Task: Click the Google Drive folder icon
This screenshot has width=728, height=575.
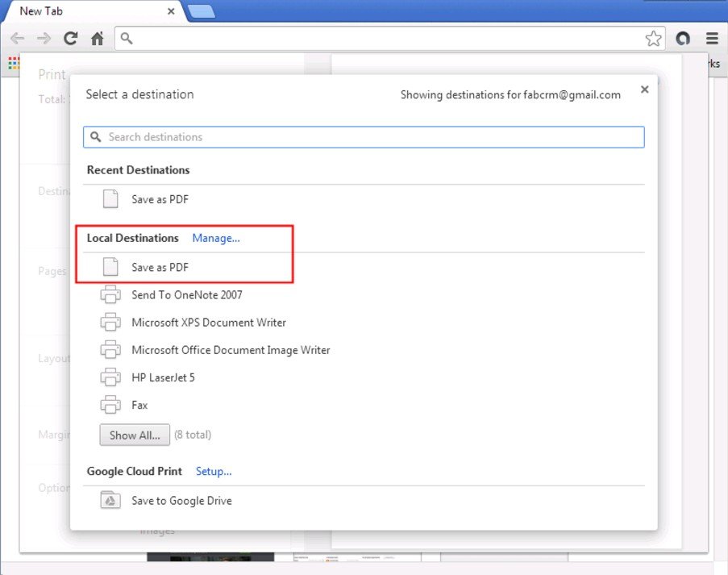Action: [110, 500]
